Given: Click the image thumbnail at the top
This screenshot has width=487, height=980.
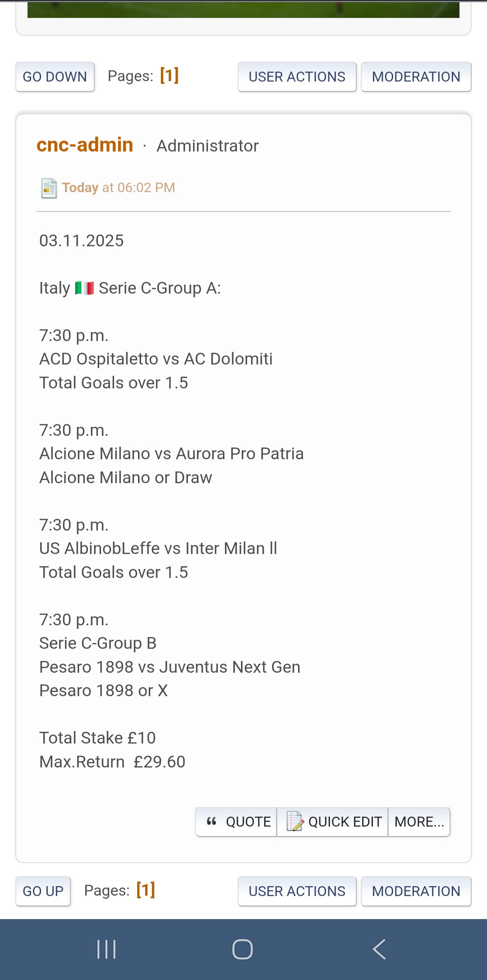Looking at the screenshot, I should (x=243, y=10).
